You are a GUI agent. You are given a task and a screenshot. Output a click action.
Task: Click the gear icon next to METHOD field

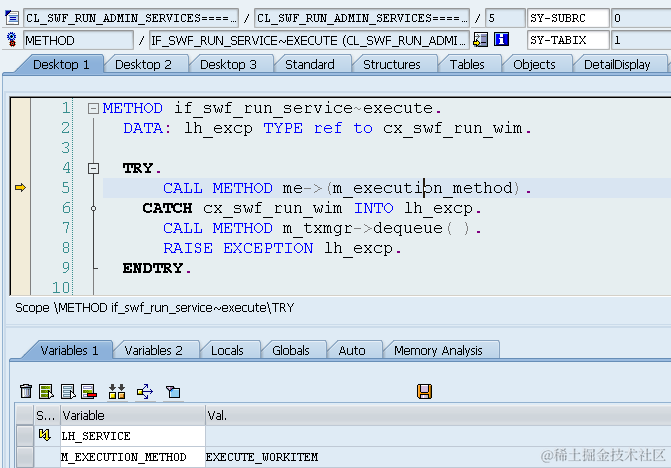(12, 40)
